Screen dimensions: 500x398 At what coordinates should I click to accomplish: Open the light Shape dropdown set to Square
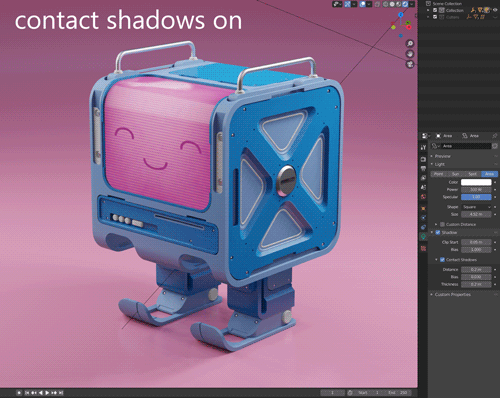pyautogui.click(x=476, y=207)
